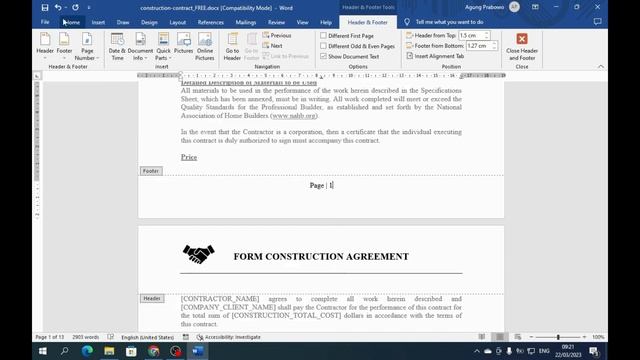Expand Customize Quick Access Toolbar arrow
This screenshot has width=640, height=360.
(x=89, y=7)
